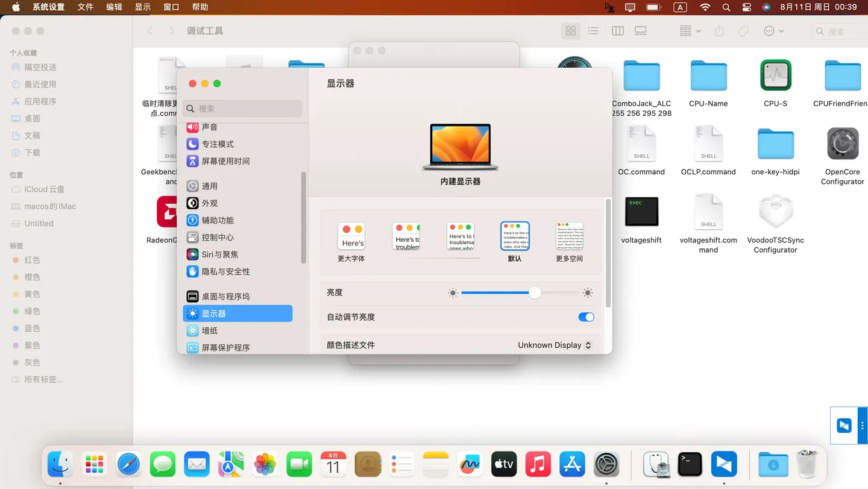Select the 更多空间 display scaling option
Viewport: 868px width, 489px height.
568,236
